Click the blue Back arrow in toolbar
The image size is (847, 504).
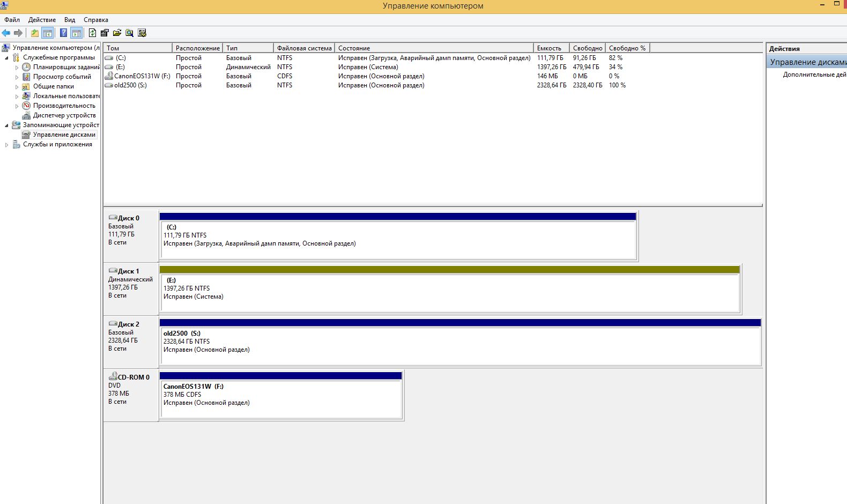point(6,33)
